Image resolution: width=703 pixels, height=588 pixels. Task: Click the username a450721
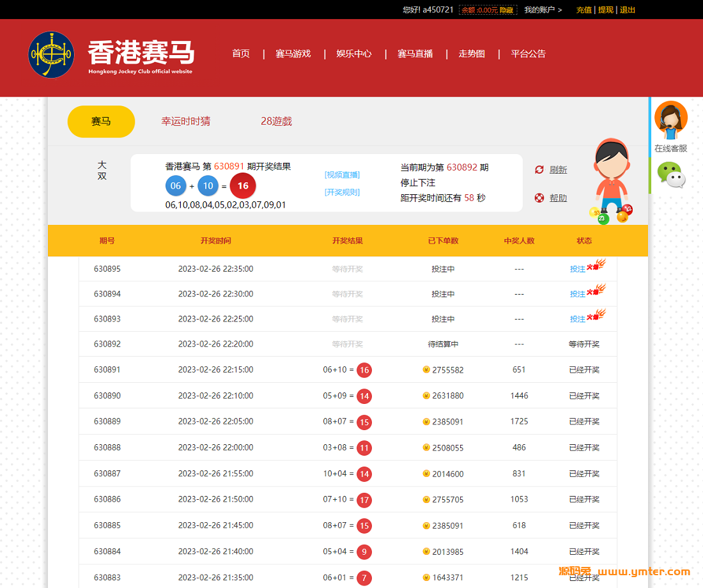[x=438, y=10]
